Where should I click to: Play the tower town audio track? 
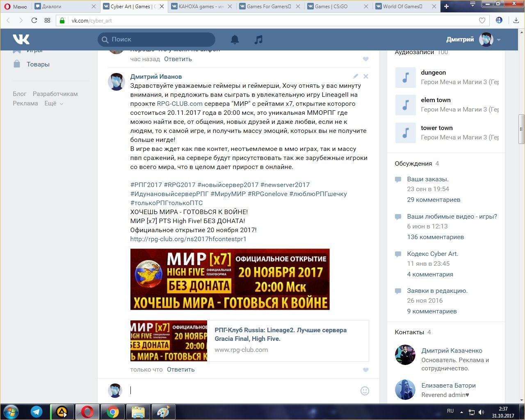click(405, 132)
